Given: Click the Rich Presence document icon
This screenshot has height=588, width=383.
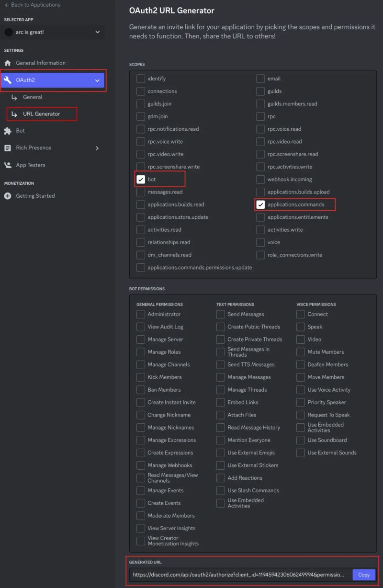Looking at the screenshot, I should tap(8, 148).
